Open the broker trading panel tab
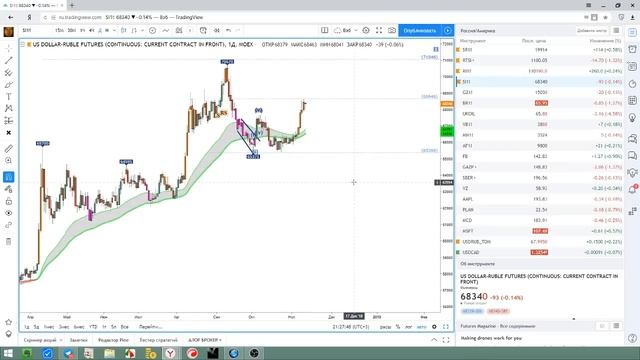The height and width of the screenshot is (360, 640). [205, 340]
